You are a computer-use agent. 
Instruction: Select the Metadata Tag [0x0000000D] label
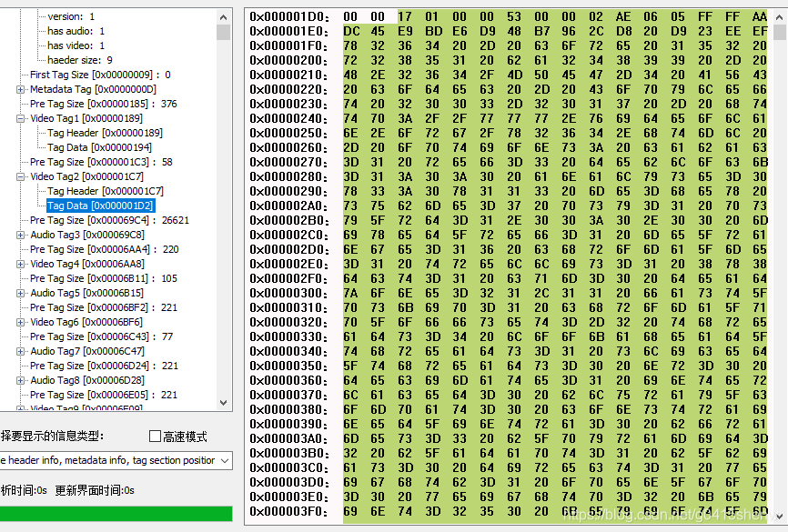93,89
